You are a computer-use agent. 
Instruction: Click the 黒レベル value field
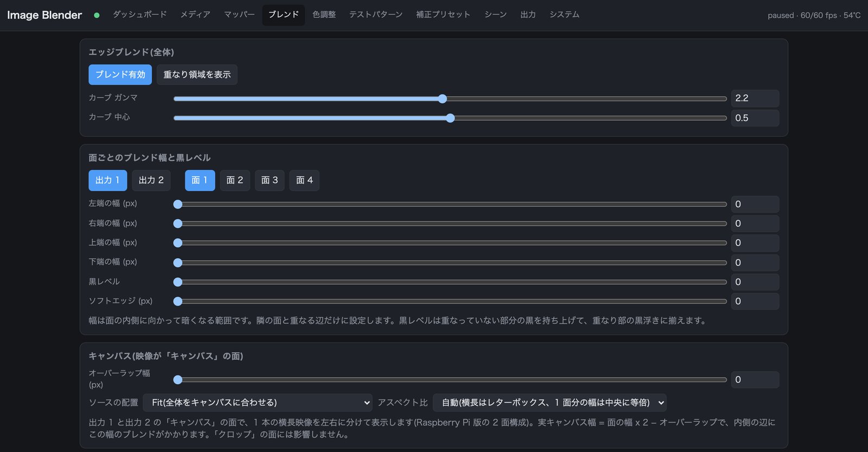pyautogui.click(x=755, y=282)
